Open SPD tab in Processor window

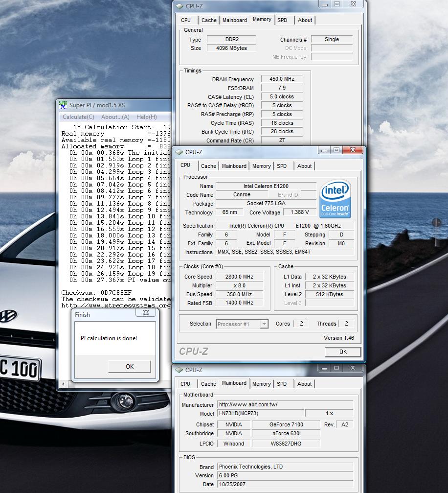click(x=282, y=166)
